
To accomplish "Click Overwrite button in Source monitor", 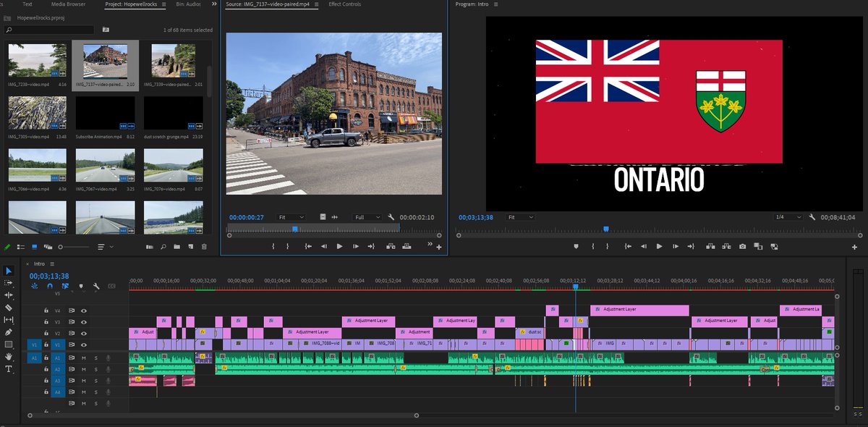I will [x=407, y=246].
